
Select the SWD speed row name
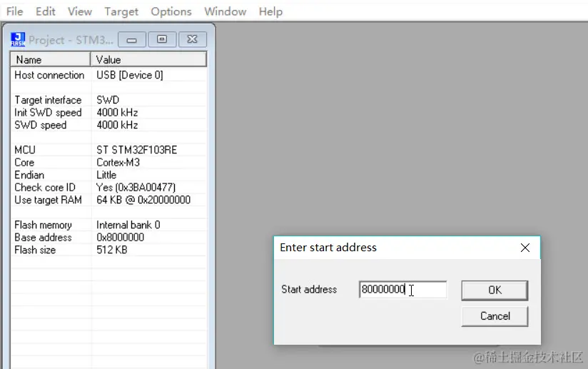pyautogui.click(x=40, y=125)
